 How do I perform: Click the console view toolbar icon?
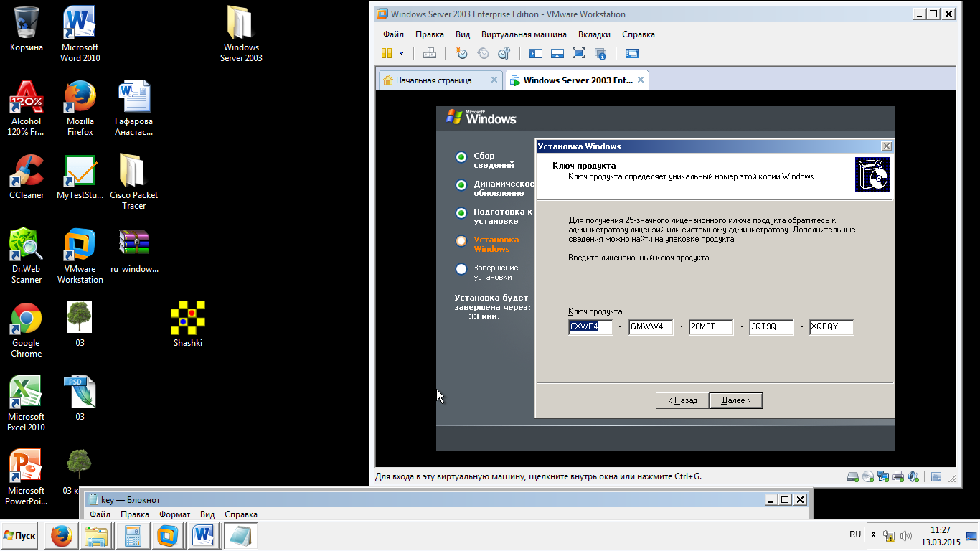[631, 53]
